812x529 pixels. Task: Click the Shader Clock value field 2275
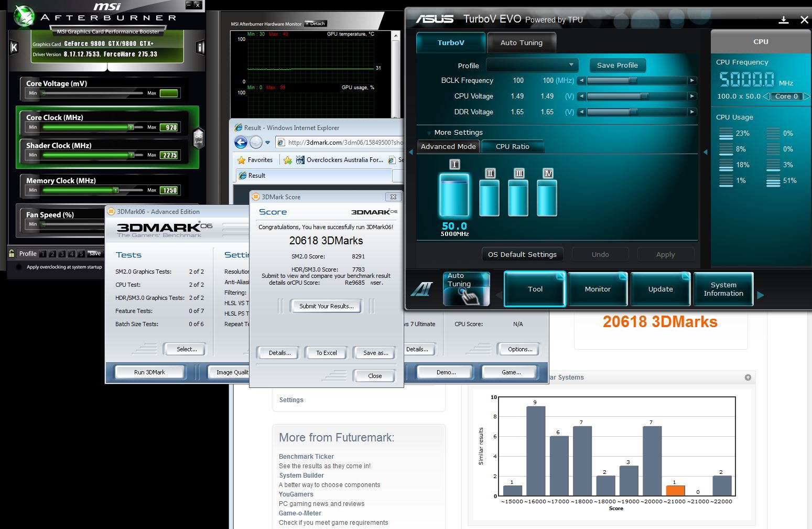tap(169, 155)
